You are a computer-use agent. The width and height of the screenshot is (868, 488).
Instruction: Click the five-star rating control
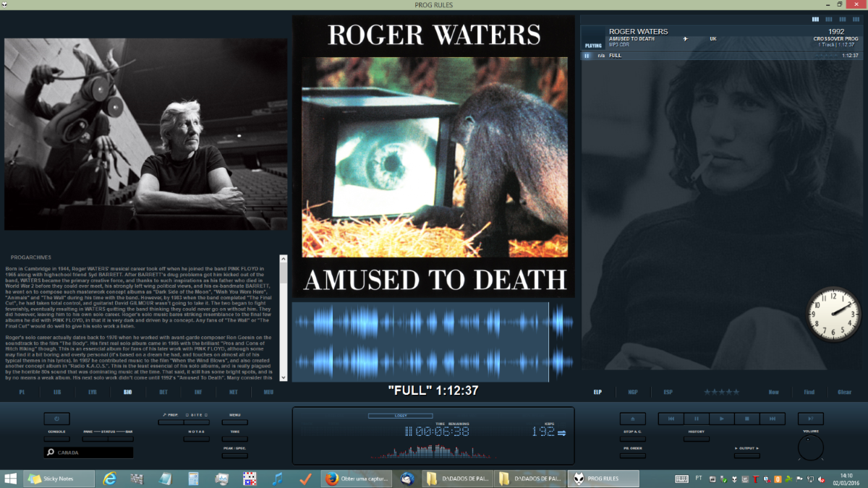(721, 392)
